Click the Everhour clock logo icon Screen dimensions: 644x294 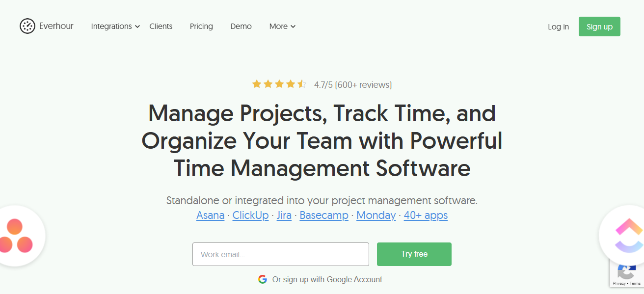(27, 26)
